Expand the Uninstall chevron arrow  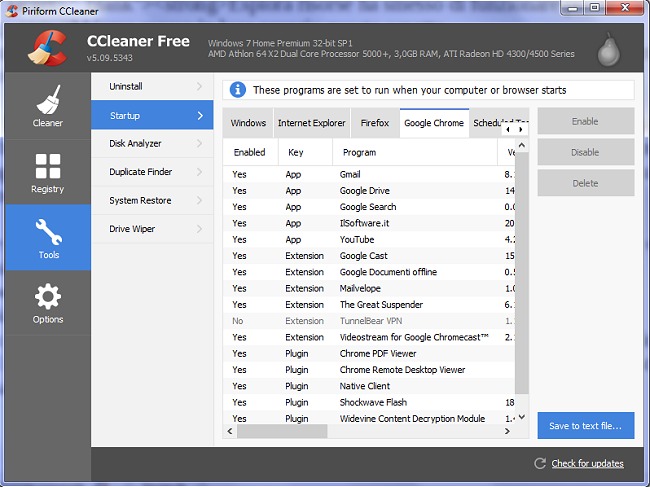click(x=199, y=86)
